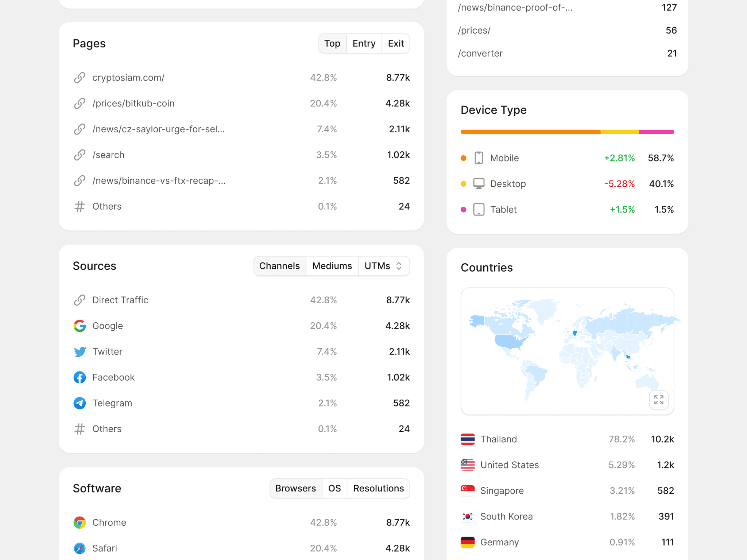
Task: Click the Facebook icon in Sources
Action: tap(80, 377)
